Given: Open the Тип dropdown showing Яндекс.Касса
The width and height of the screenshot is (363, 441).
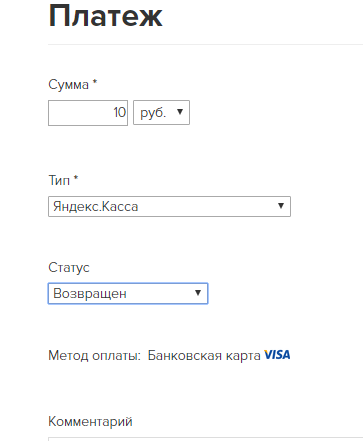Looking at the screenshot, I should (169, 207).
